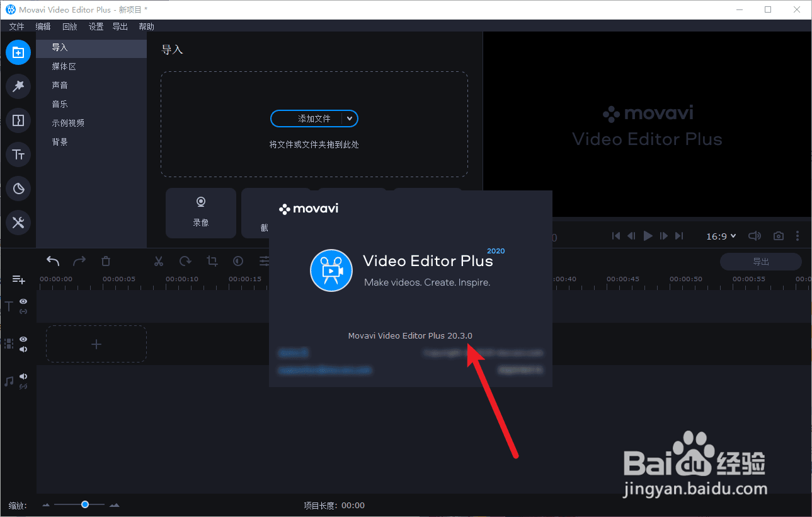Screen dimensions: 812x517
Task: Open the 编辑 menu
Action: click(43, 26)
